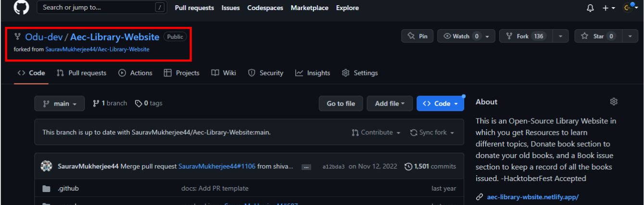Open Explore in top navigation
This screenshot has height=205, width=644.
tap(347, 8)
